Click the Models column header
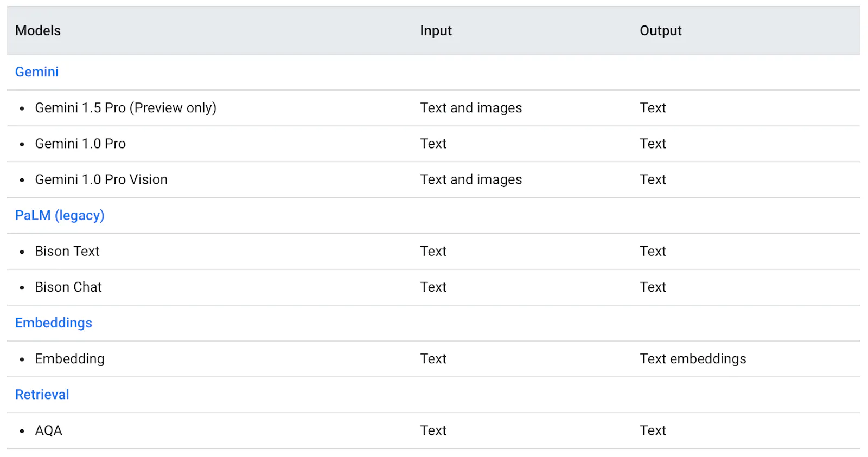 38,31
